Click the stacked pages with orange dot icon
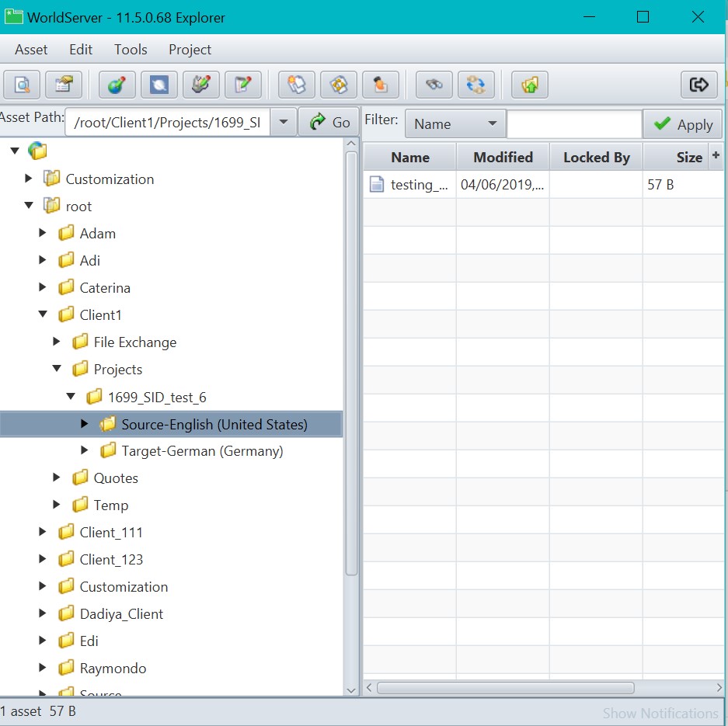728x726 pixels. [297, 85]
